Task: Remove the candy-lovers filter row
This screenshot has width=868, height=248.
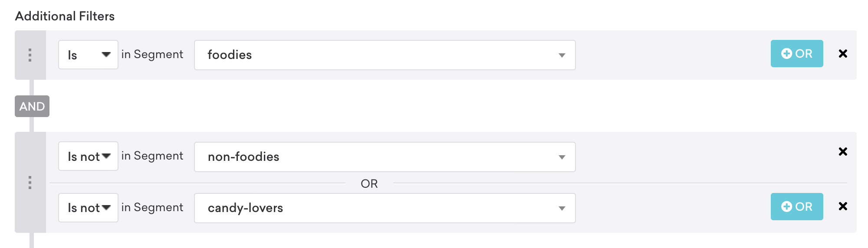Action: (843, 206)
